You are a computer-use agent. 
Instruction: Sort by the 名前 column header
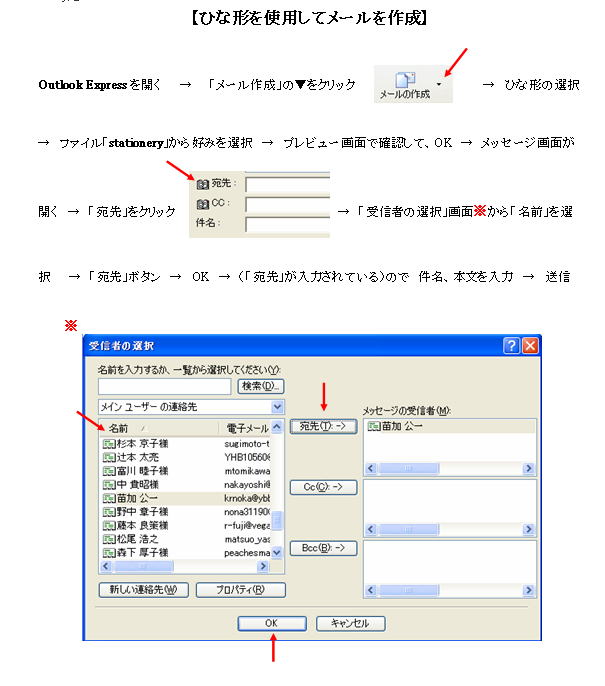point(158,428)
